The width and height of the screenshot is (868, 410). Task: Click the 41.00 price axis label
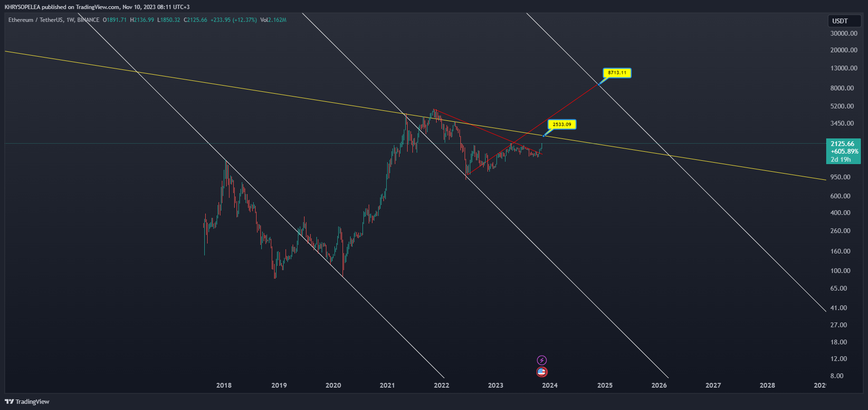coord(839,308)
